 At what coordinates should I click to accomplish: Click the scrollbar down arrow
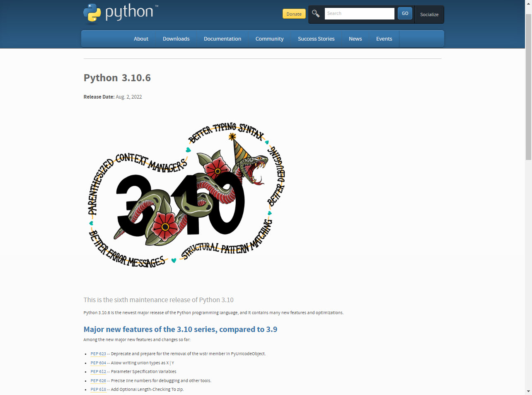coord(528,391)
